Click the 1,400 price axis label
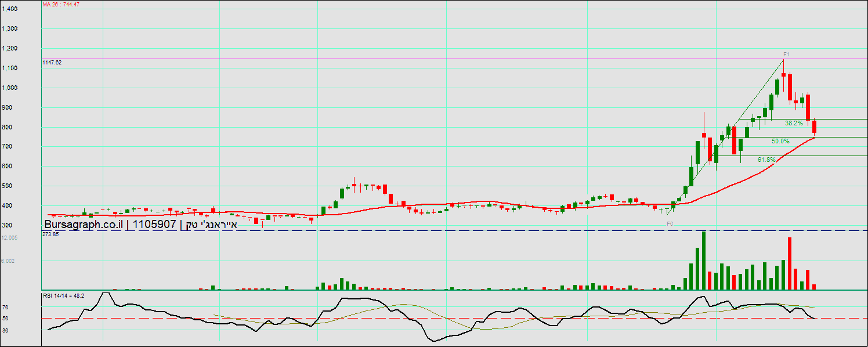This screenshot has height=347, width=868. click(x=10, y=9)
